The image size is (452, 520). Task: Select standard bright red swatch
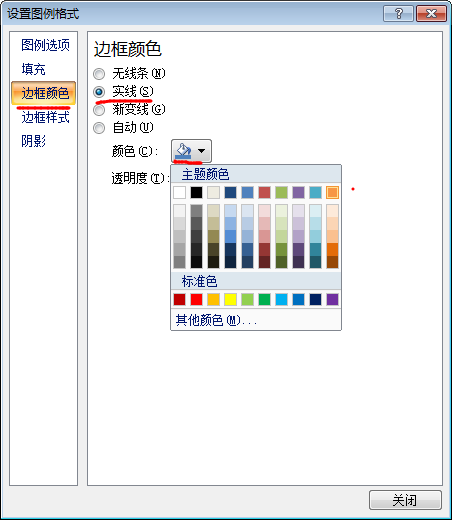(x=196, y=299)
